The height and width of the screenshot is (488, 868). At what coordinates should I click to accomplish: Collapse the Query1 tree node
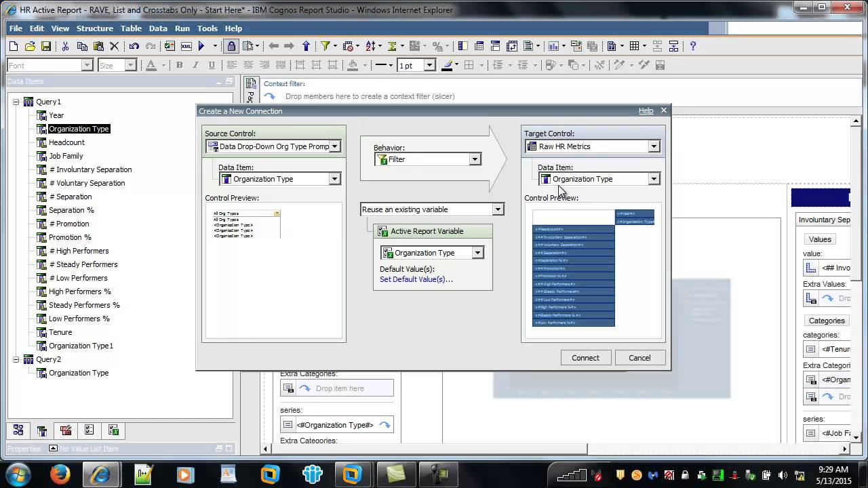[16, 102]
